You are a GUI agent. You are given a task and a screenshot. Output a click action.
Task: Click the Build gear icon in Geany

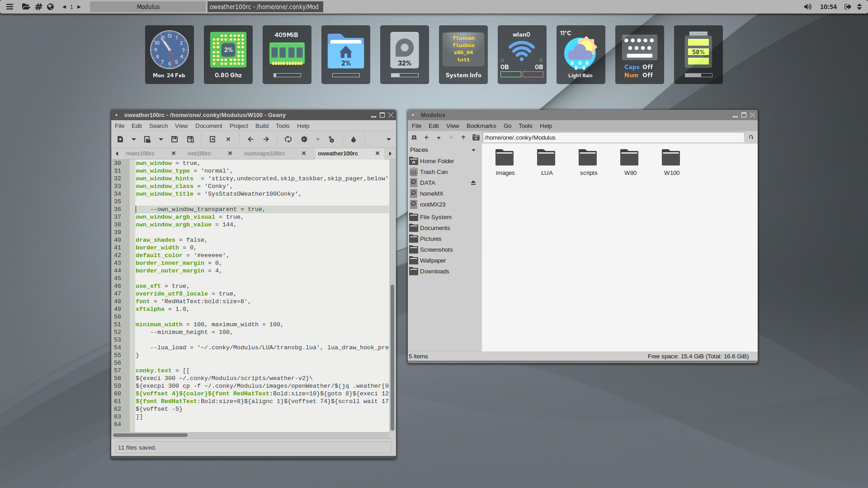[304, 140]
